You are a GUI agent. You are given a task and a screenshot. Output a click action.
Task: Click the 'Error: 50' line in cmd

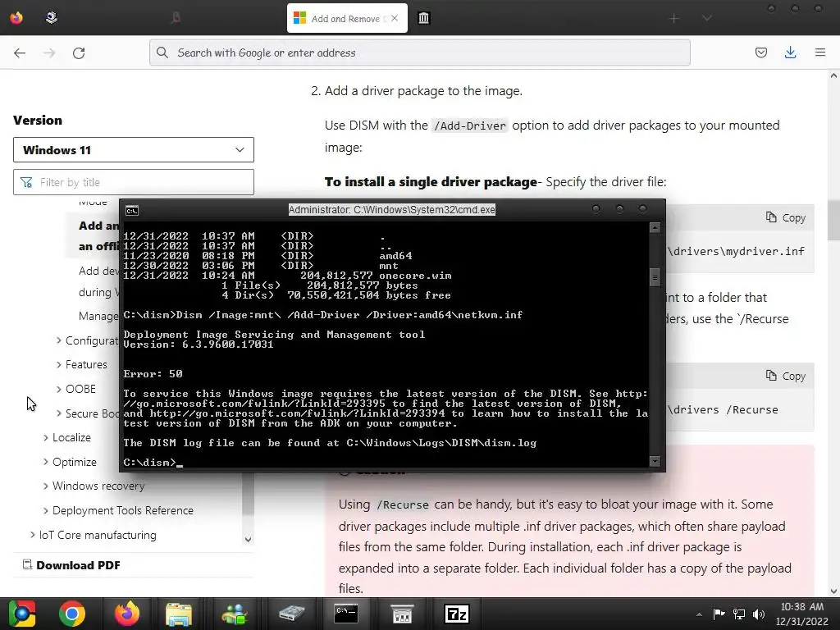pyautogui.click(x=153, y=373)
